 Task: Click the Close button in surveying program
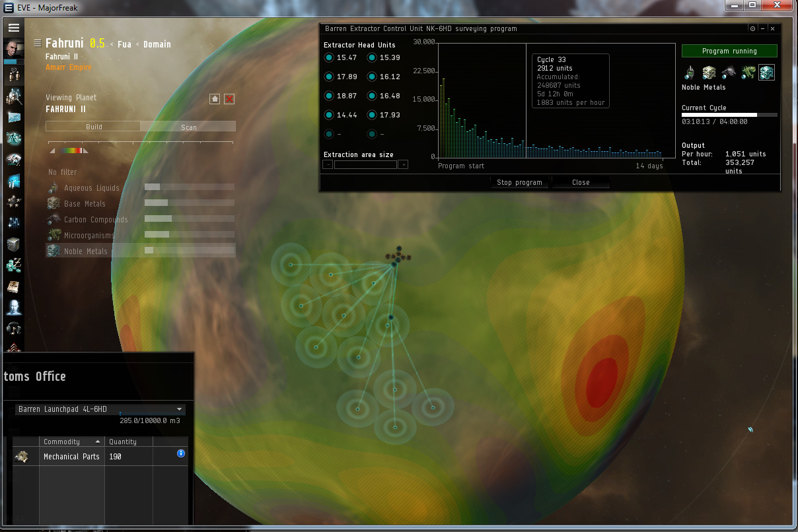pos(581,182)
